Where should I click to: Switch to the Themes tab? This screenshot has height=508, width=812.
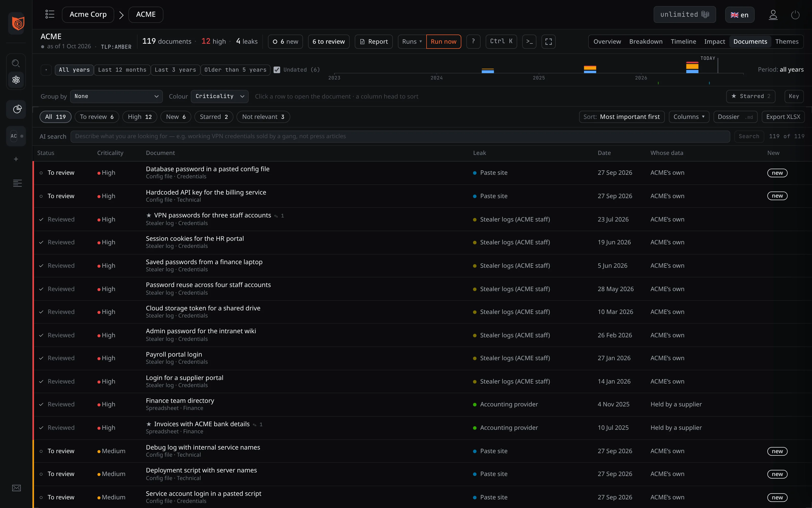click(787, 42)
